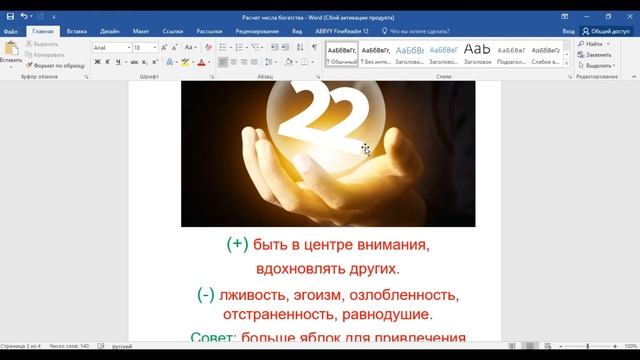Screen dimensions: 640x360
Task: Apply the Title (Заголовок) style with large Aab
Action: (477, 54)
